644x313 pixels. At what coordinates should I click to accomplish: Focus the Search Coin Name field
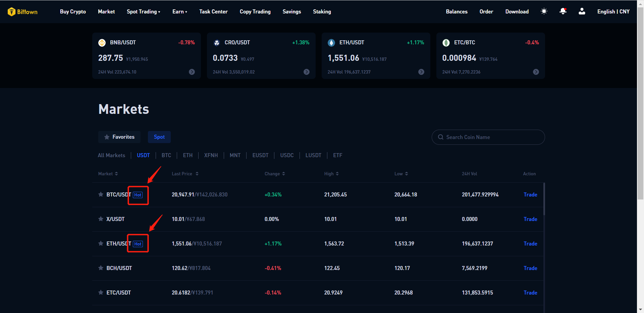[x=488, y=137]
